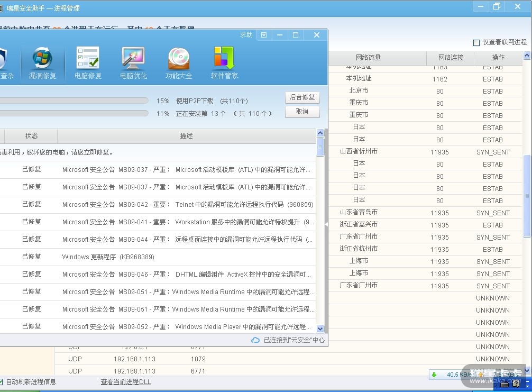Open the 漏洞修复 vulnerability repair tool

click(x=42, y=63)
